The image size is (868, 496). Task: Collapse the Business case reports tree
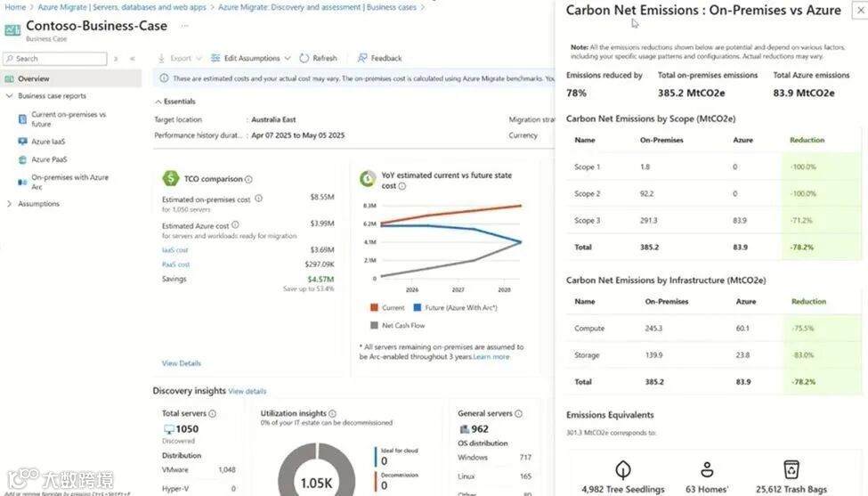tap(10, 96)
